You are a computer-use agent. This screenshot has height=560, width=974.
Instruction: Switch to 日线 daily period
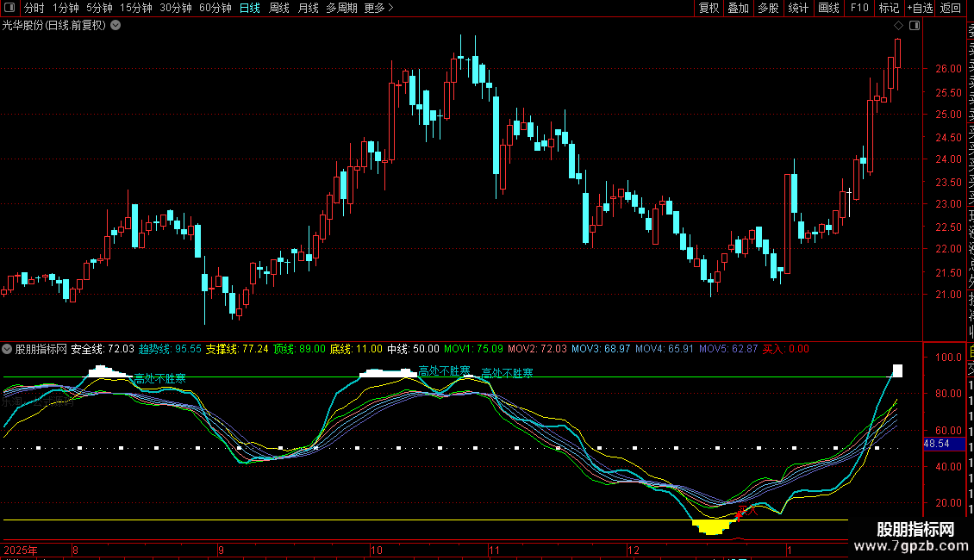(249, 9)
